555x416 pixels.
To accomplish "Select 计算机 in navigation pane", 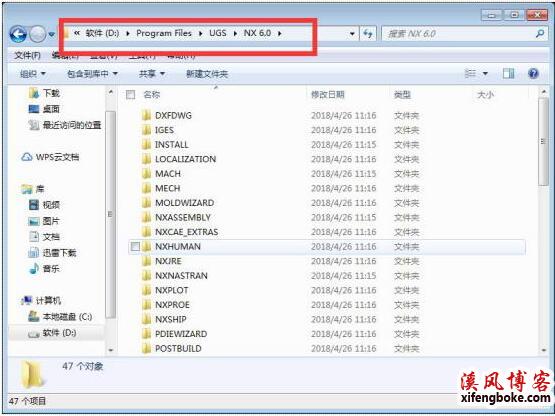I will point(41,301).
